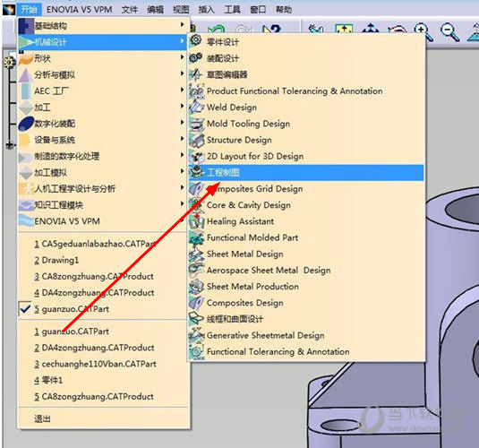Screen dimensions: 479x448
Task: Open 零件设计 (Part Design) workbench icon
Action: [x=196, y=40]
